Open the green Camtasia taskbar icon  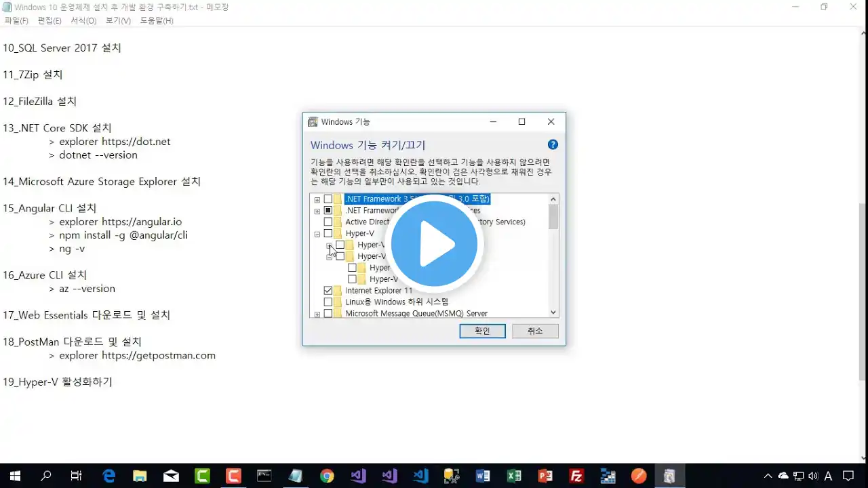(202, 476)
